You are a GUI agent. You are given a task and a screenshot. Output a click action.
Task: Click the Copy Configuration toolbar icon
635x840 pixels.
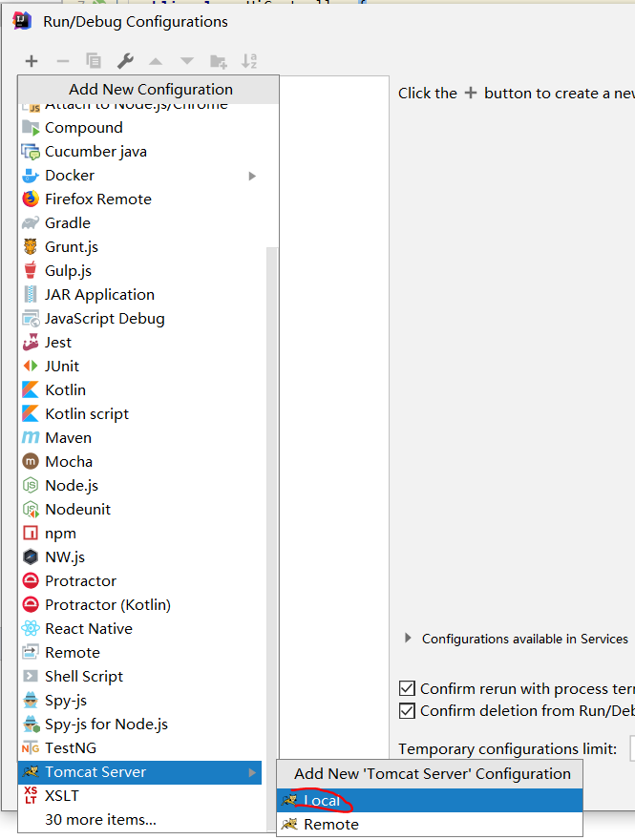click(94, 61)
